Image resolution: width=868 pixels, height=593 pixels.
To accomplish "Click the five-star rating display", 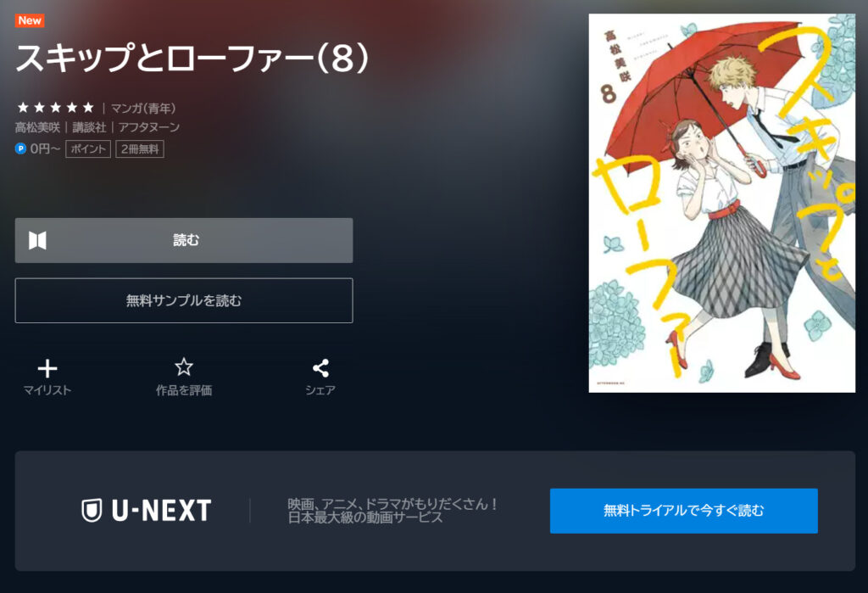I will tap(55, 108).
